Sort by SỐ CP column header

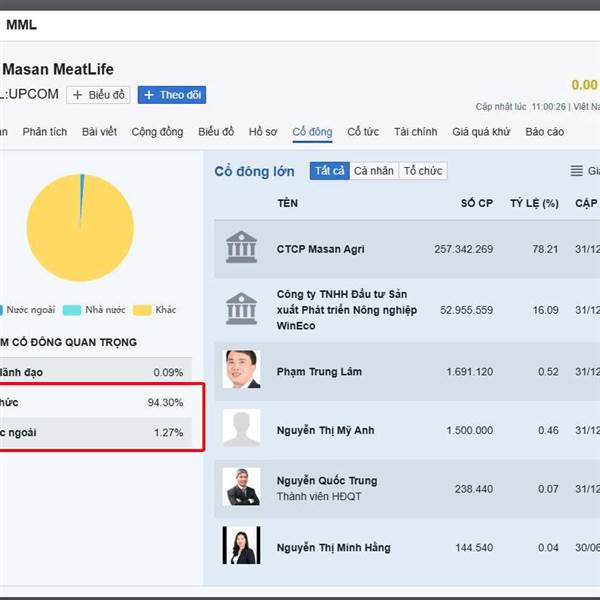click(x=477, y=203)
